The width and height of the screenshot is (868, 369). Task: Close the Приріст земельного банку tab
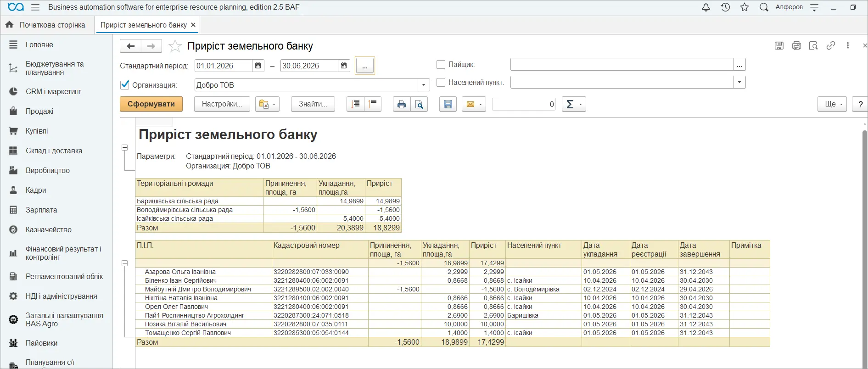point(193,25)
